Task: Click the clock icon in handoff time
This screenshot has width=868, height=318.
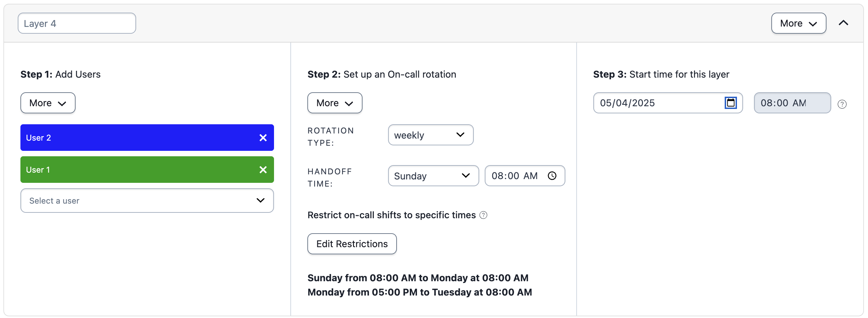Action: [x=552, y=176]
